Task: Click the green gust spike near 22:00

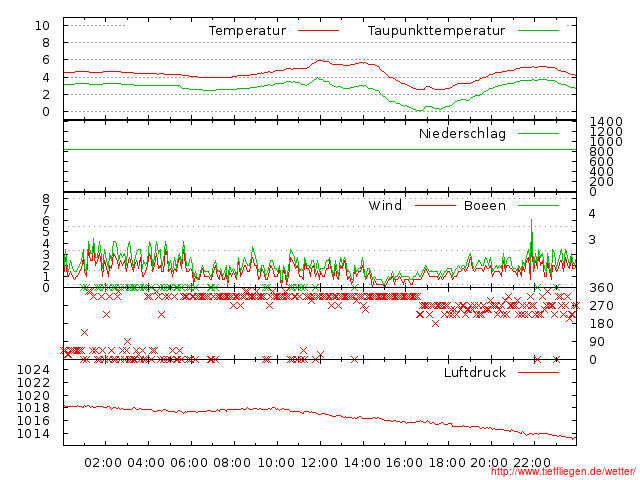Action: [531, 233]
